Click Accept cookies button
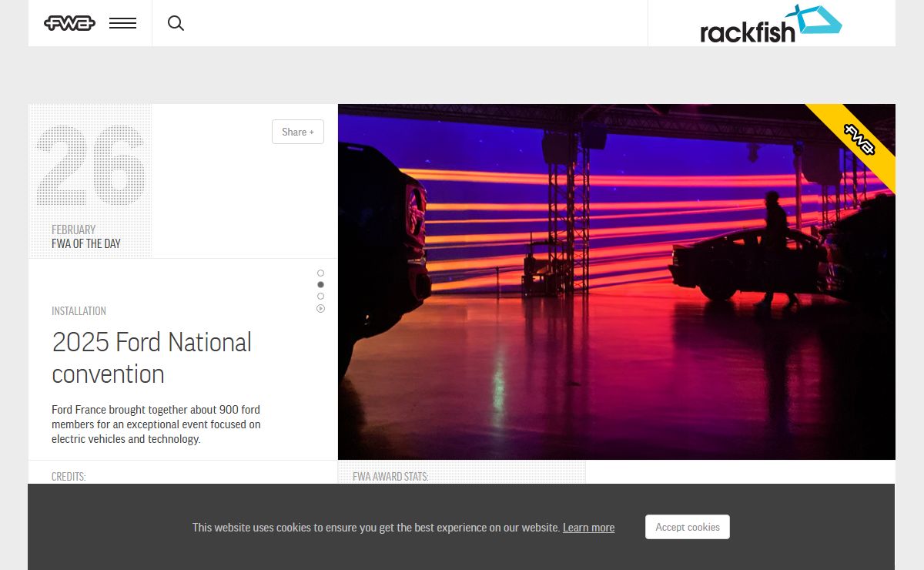924x570 pixels. pos(688,527)
